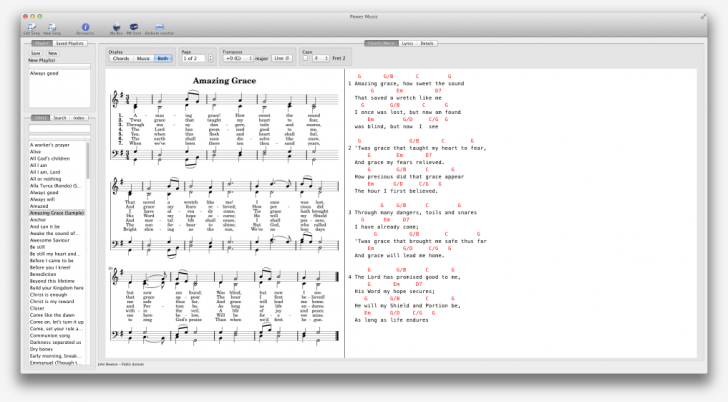Select song Alla Turca (Rondo)
728x402 pixels.
pyautogui.click(x=56, y=186)
